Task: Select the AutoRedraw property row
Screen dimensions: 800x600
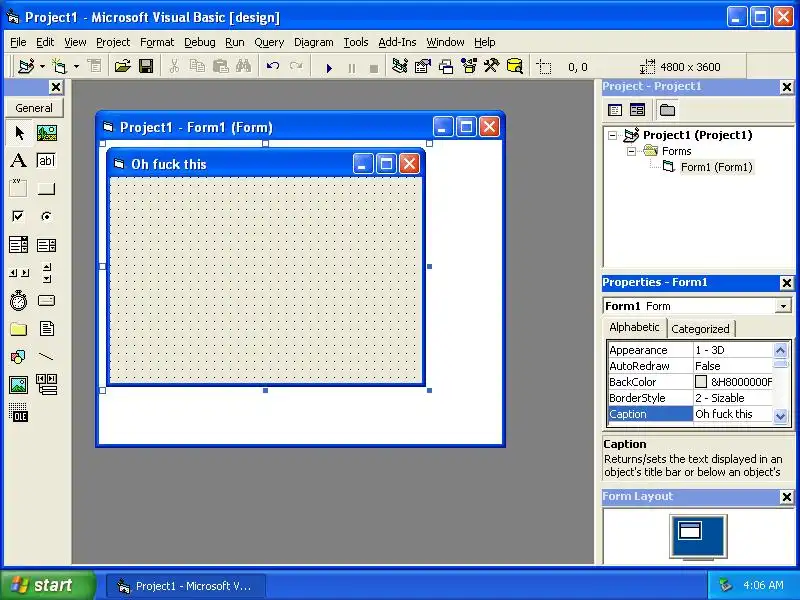Action: coord(690,366)
